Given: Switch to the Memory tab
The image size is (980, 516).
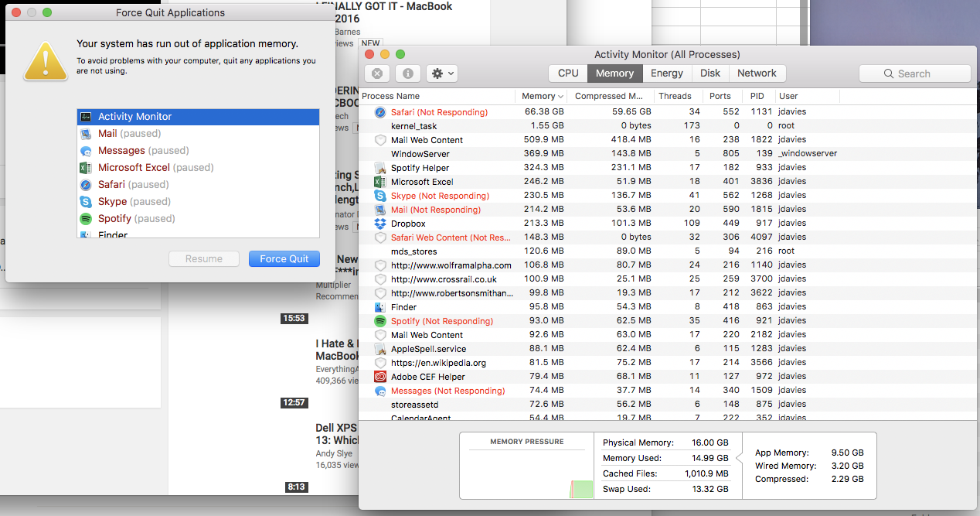Looking at the screenshot, I should tap(615, 73).
